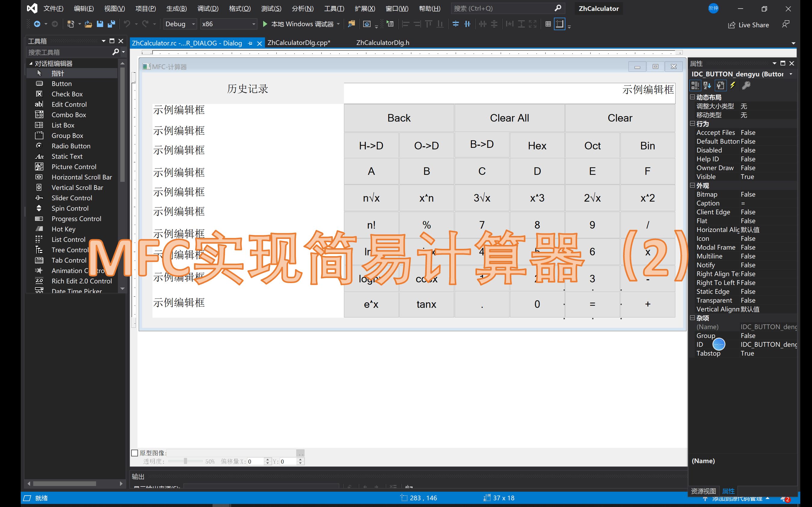812x507 pixels.
Task: Open the 扩展(X) menu
Action: pyautogui.click(x=365, y=8)
